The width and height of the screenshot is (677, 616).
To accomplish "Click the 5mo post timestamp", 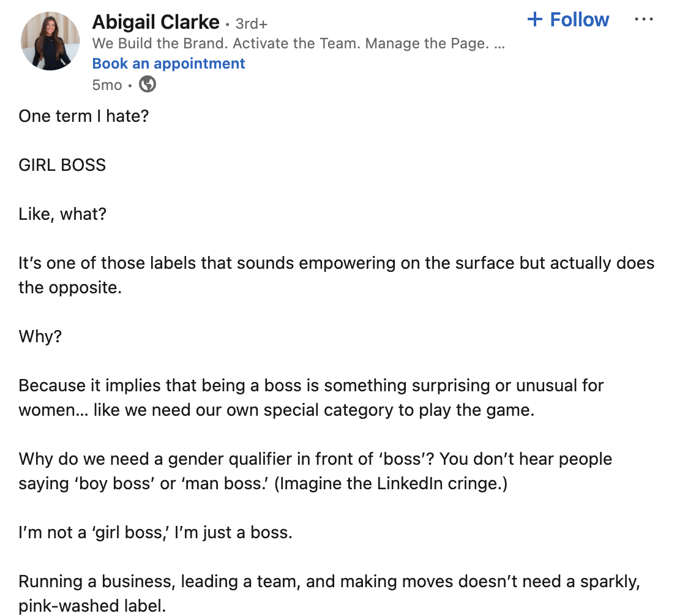I will (x=107, y=85).
